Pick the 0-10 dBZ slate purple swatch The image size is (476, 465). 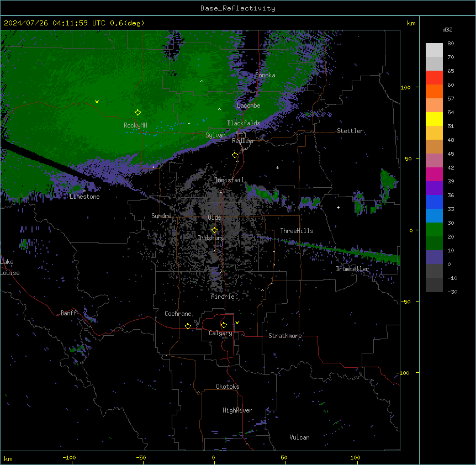(x=434, y=257)
